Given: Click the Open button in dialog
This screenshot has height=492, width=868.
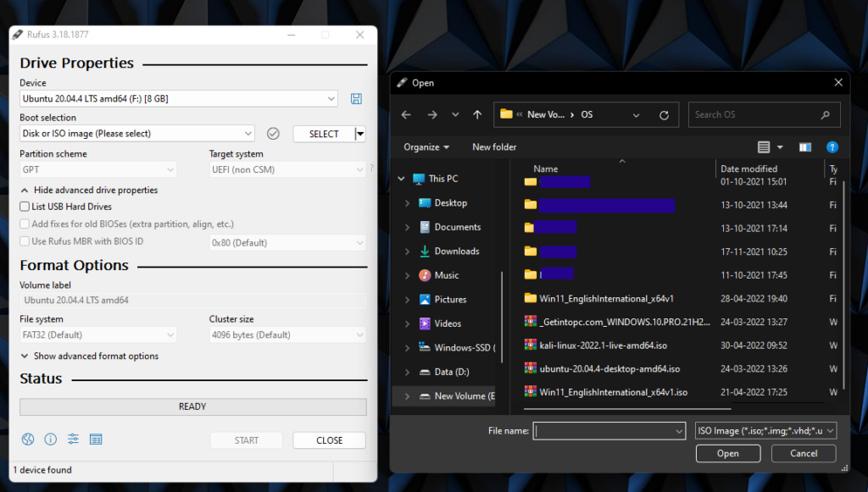Looking at the screenshot, I should (x=728, y=453).
